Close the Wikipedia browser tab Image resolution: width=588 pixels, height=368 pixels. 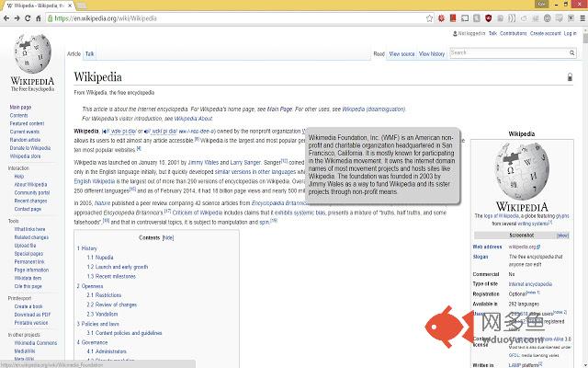click(70, 6)
